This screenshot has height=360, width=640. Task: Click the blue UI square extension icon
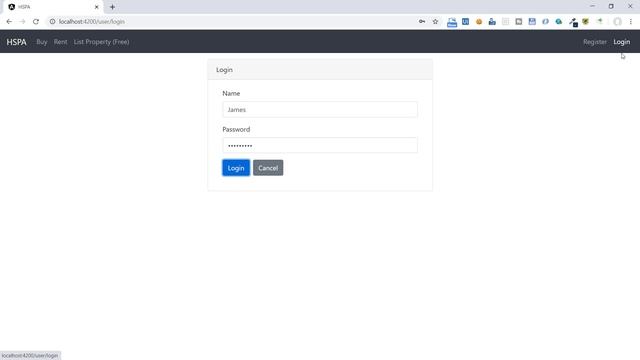[465, 22]
